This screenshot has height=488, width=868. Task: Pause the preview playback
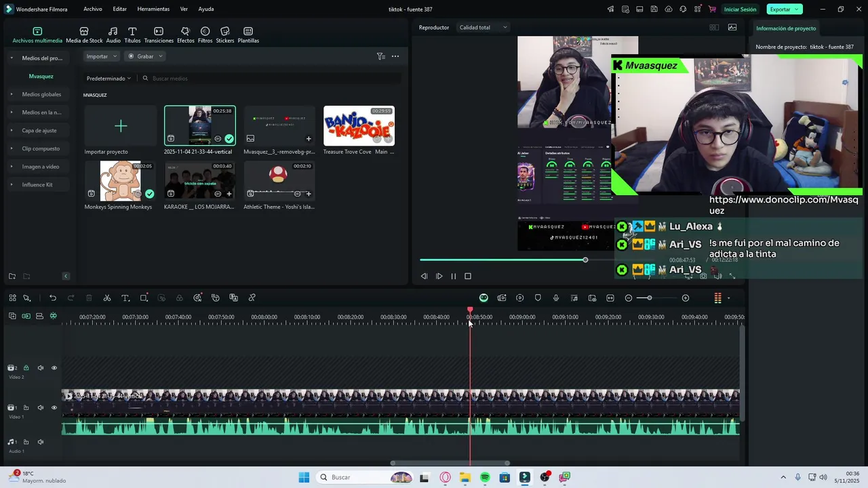454,277
